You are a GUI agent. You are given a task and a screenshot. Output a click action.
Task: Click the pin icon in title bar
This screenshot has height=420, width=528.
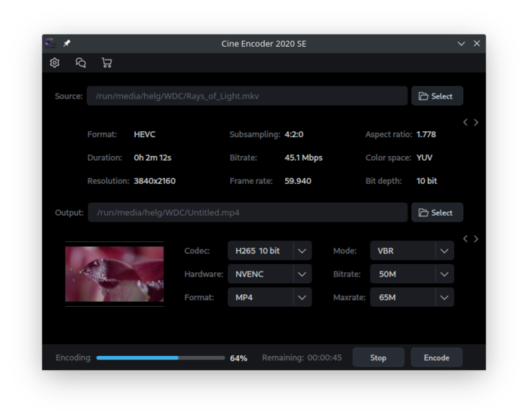pyautogui.click(x=66, y=44)
